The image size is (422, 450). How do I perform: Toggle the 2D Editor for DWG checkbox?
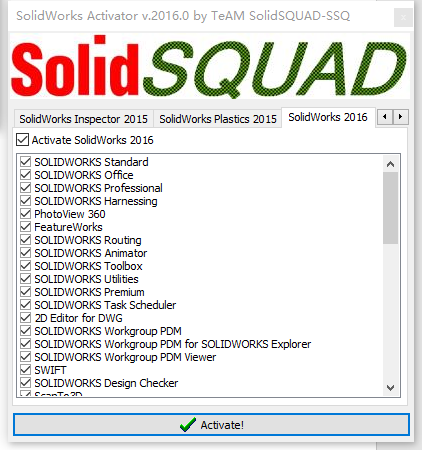25,318
